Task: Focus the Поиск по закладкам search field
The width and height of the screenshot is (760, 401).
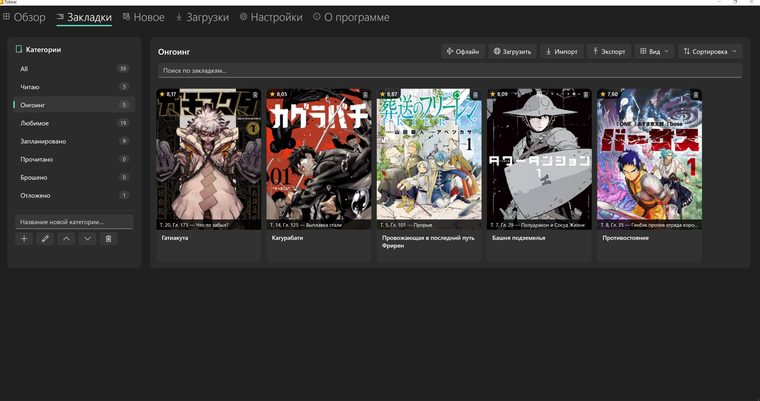Action: (450, 70)
